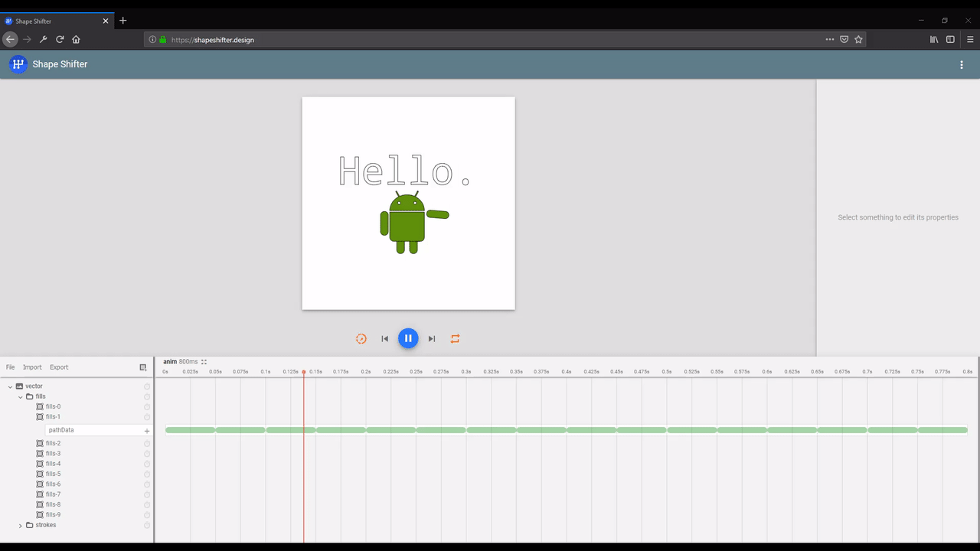Select the fills-2 path layer
980x551 pixels.
(x=53, y=443)
